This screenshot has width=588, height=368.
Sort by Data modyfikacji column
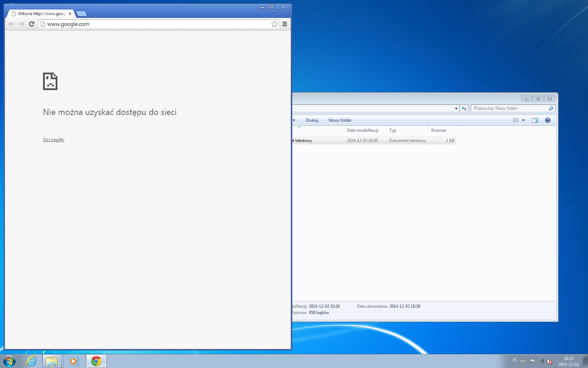click(365, 130)
